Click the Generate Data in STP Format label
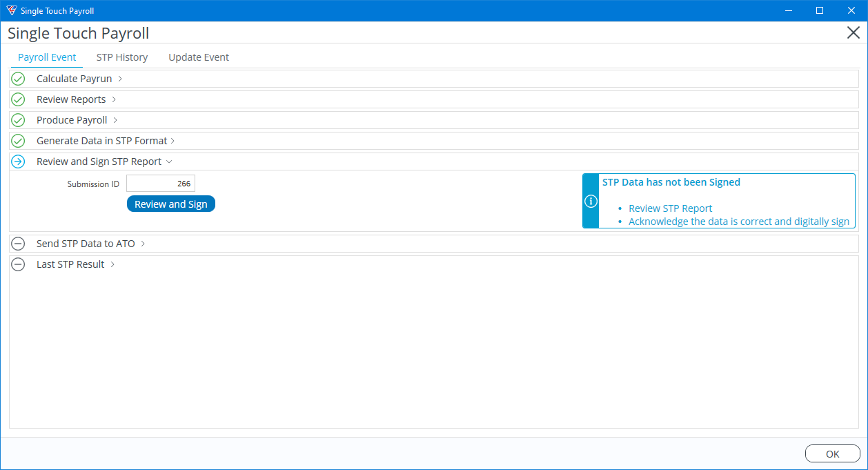Viewport: 868px width, 470px height. click(x=102, y=141)
